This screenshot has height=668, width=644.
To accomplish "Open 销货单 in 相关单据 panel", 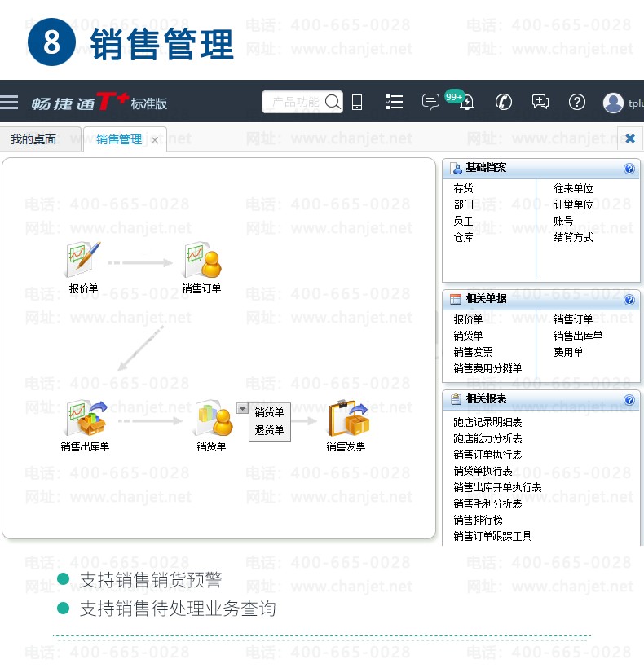I will point(468,336).
